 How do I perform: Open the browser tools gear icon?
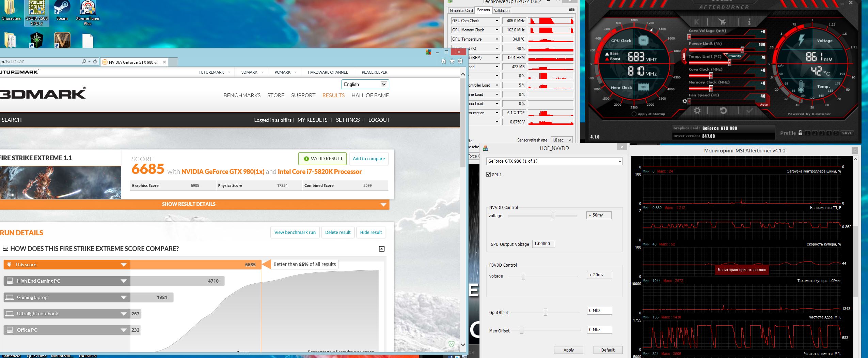pyautogui.click(x=460, y=61)
